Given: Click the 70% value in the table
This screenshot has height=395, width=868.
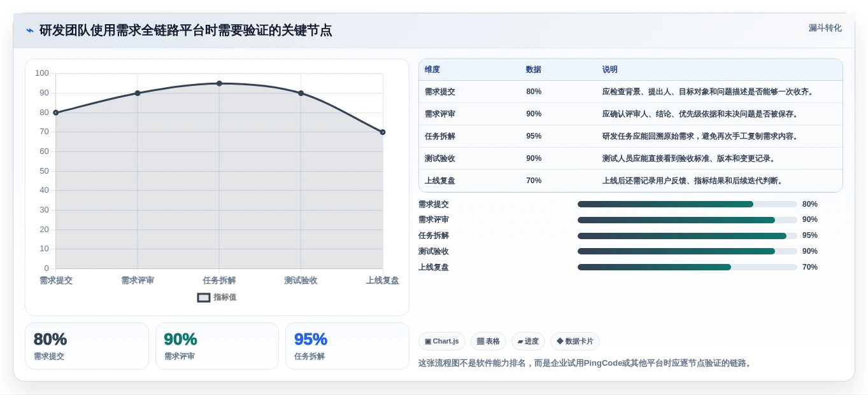Looking at the screenshot, I should tap(534, 181).
